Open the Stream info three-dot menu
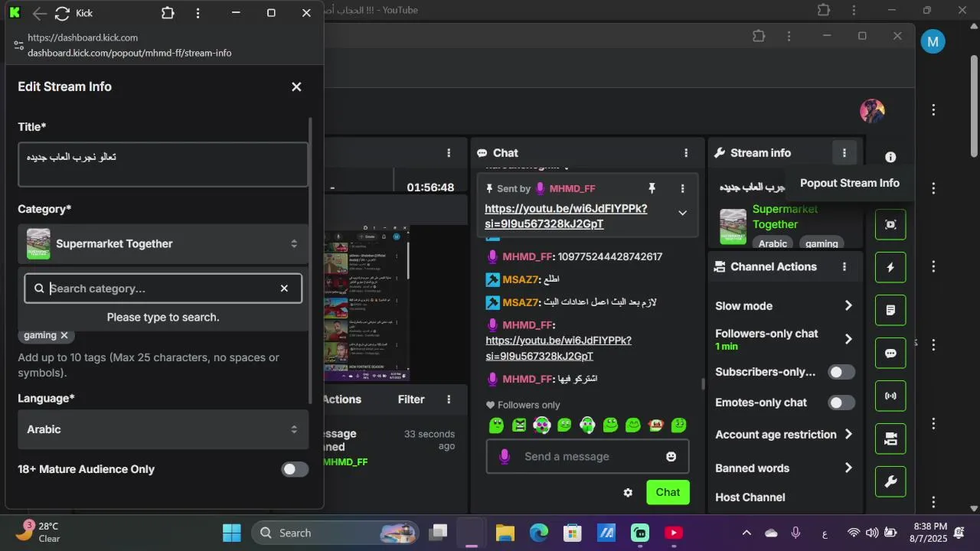This screenshot has height=551, width=980. [844, 153]
